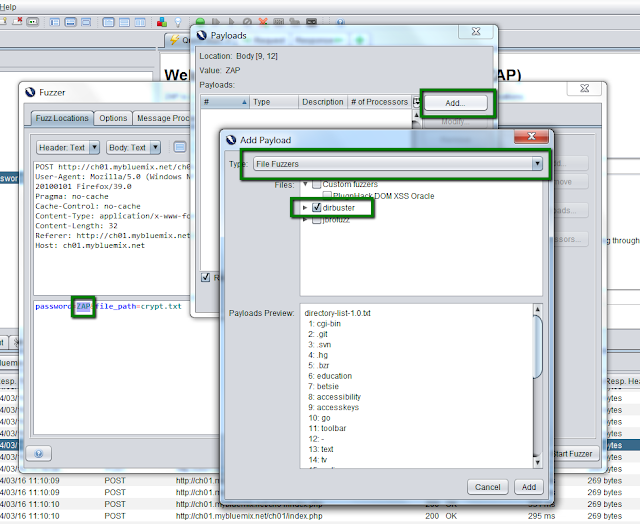The width and height of the screenshot is (640, 524).
Task: Click the Type column header in Payloads
Action: pos(274,102)
